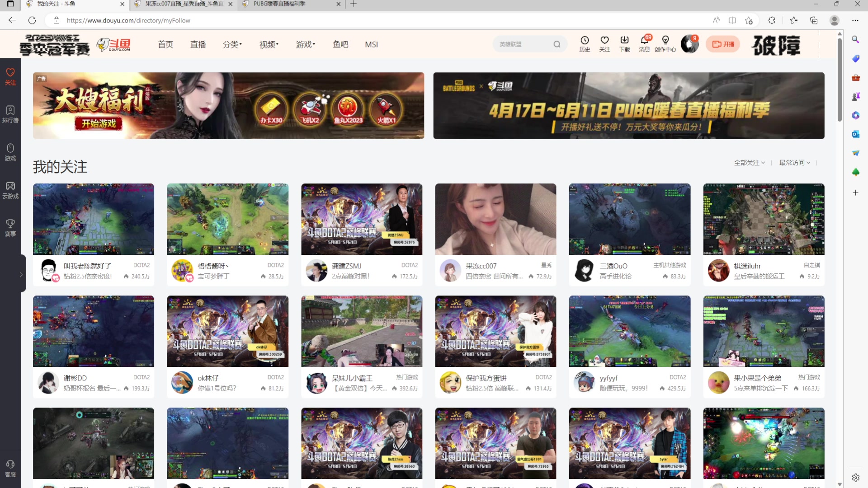Open 消息 notification bell icon
The width and height of the screenshot is (868, 488).
[644, 44]
